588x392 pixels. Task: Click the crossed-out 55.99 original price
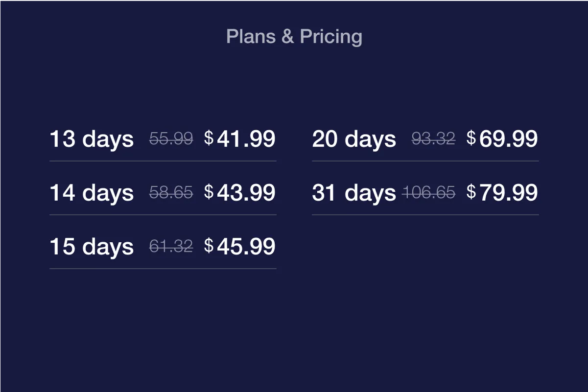coord(171,139)
